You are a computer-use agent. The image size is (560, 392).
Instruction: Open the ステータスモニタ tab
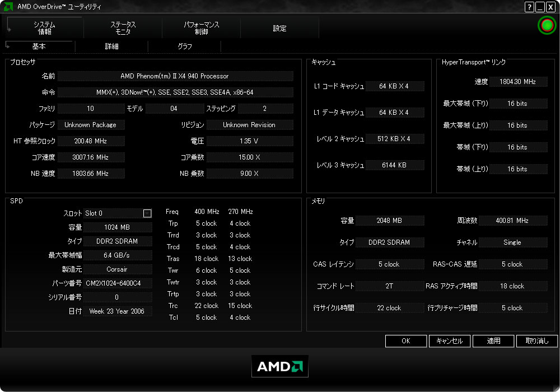pyautogui.click(x=123, y=28)
